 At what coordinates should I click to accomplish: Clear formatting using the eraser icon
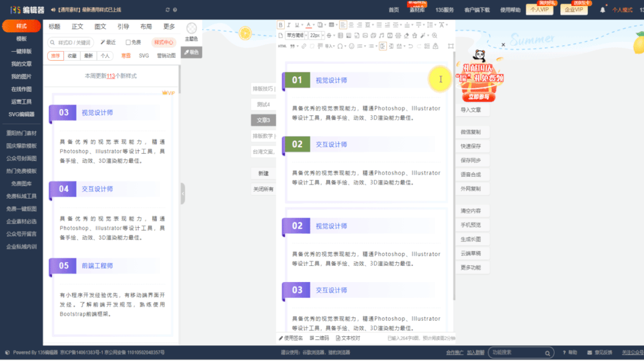(x=405, y=35)
